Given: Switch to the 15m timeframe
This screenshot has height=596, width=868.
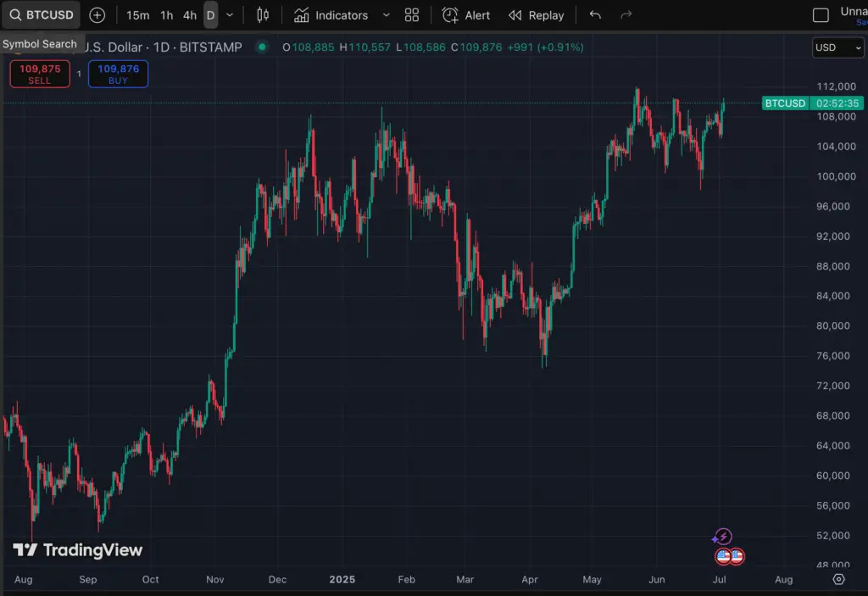Looking at the screenshot, I should tap(137, 15).
